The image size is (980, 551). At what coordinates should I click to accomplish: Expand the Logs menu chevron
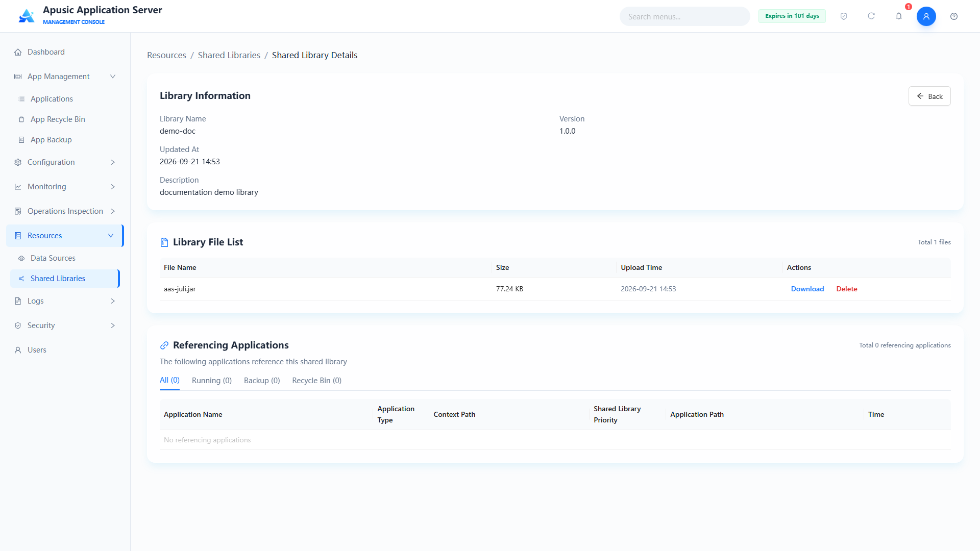[113, 301]
